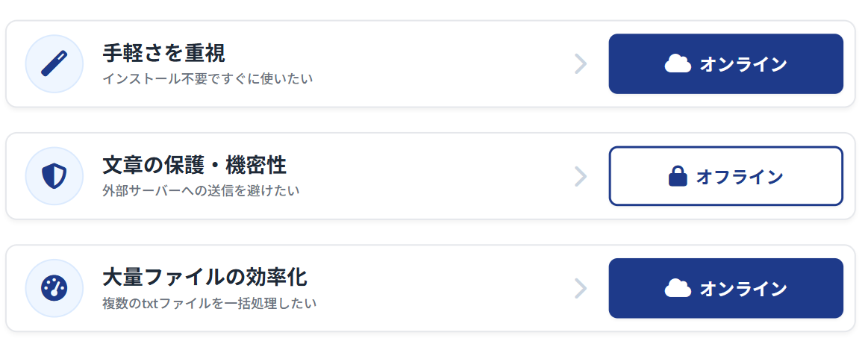Image resolution: width=868 pixels, height=350 pixels.
Task: Click the cloud icon in the 手軽さを重視 row
Action: pyautogui.click(x=678, y=64)
